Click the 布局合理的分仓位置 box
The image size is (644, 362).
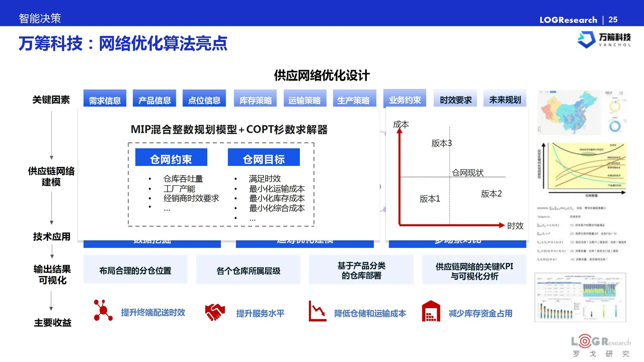136,269
